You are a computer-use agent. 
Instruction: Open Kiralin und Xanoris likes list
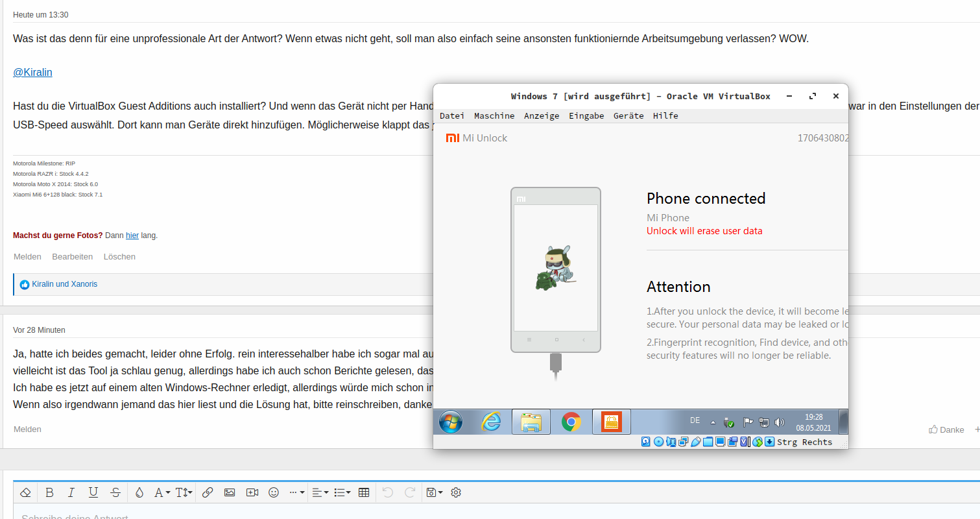(64, 284)
